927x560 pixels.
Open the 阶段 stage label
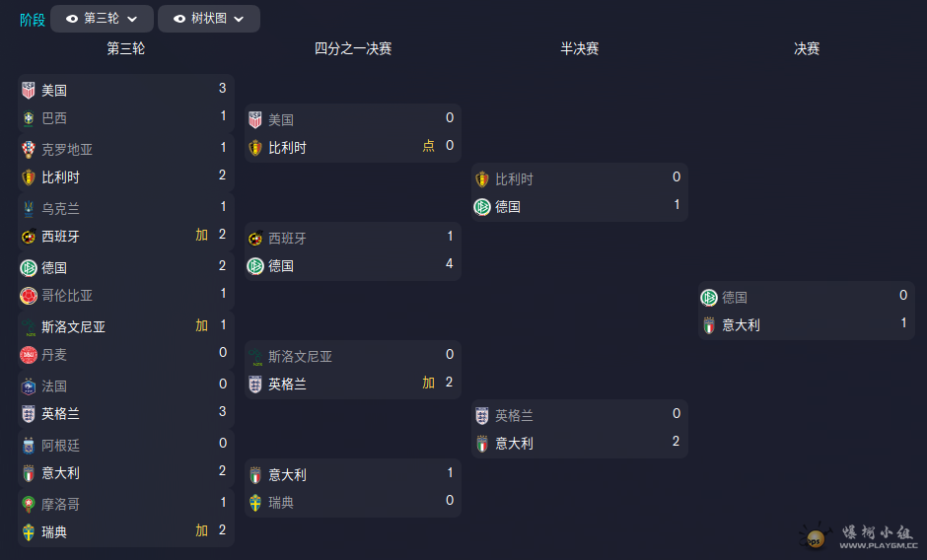[x=33, y=20]
